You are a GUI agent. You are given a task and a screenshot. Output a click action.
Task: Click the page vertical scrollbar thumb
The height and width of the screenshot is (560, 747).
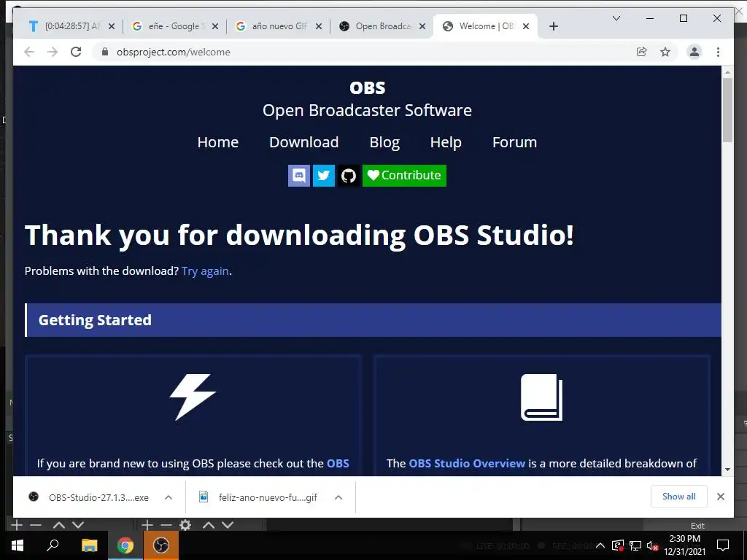pos(727,109)
